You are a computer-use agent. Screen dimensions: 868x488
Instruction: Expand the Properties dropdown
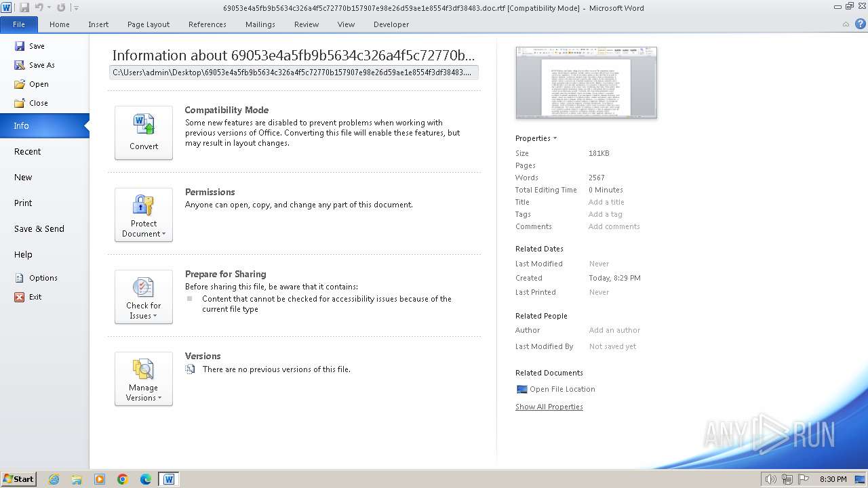tap(536, 138)
